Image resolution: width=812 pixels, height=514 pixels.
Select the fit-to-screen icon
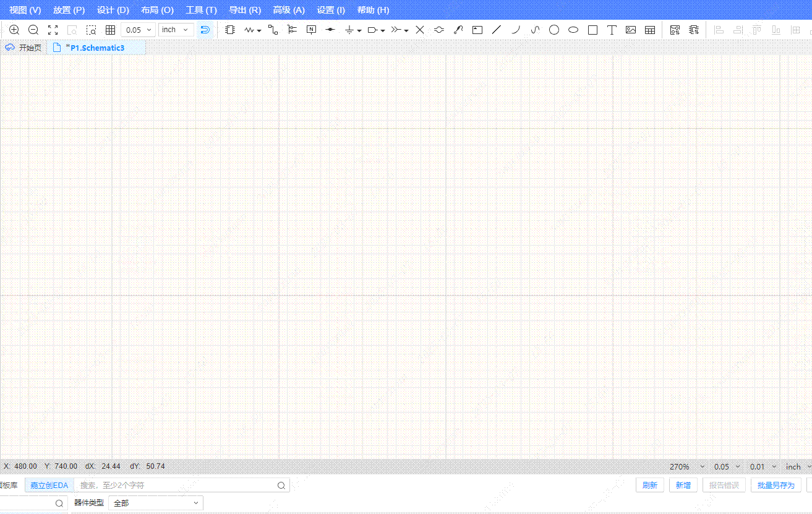point(53,30)
